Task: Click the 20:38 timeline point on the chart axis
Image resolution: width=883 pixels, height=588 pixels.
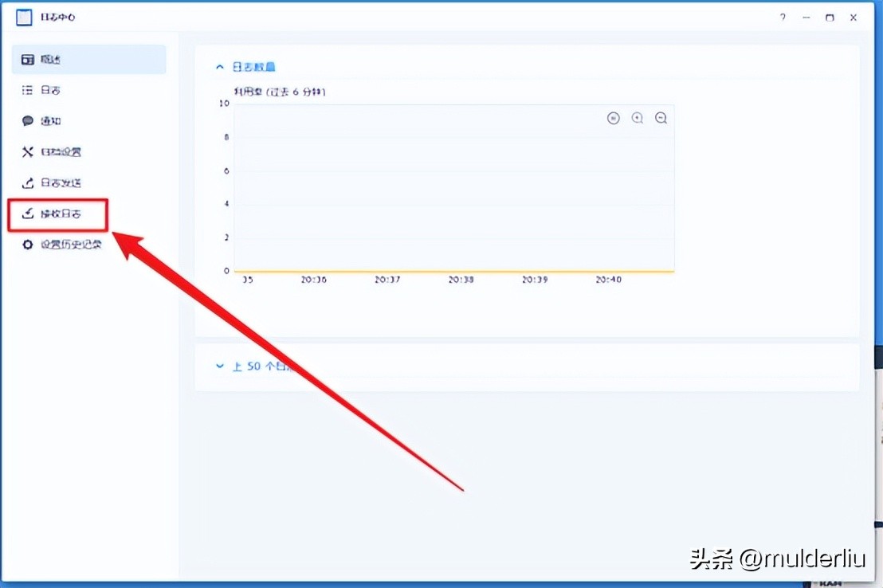Action: (461, 280)
